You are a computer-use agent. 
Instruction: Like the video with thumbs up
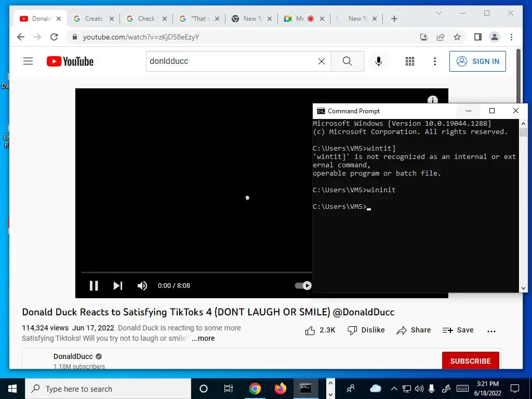coord(320,330)
